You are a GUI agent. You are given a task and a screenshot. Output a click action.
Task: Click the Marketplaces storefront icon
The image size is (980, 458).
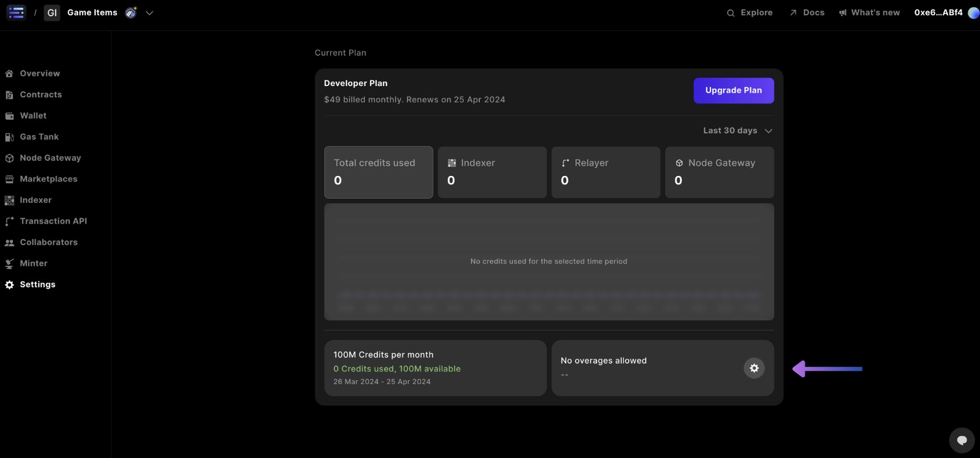[x=10, y=179]
